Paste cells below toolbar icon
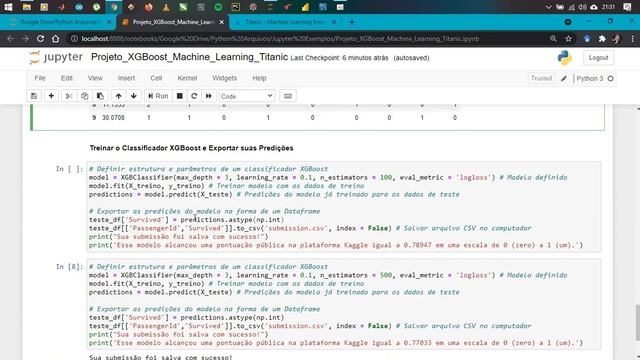The width and height of the screenshot is (640, 360). click(x=100, y=96)
